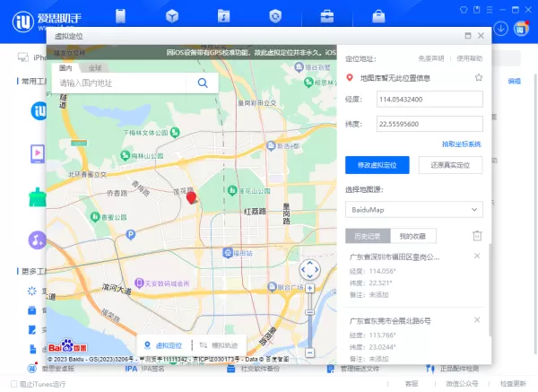Click the 爱思助手 logo in header

point(47,22)
